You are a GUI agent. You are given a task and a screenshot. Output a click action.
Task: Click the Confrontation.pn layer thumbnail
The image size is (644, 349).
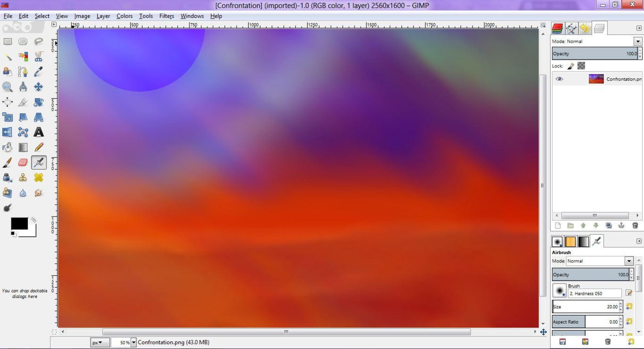(x=596, y=79)
